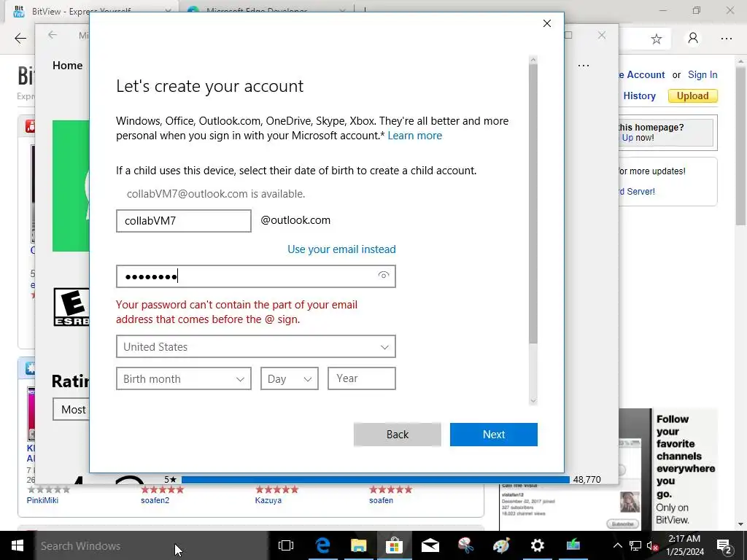Open Microsoft Edge from taskbar
Screen dimensions: 747x560
click(x=322, y=545)
